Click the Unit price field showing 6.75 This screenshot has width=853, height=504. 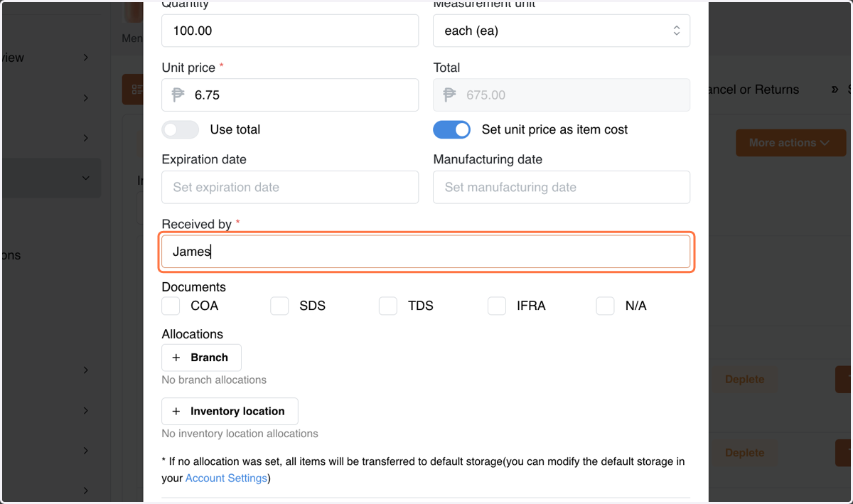[x=290, y=95]
